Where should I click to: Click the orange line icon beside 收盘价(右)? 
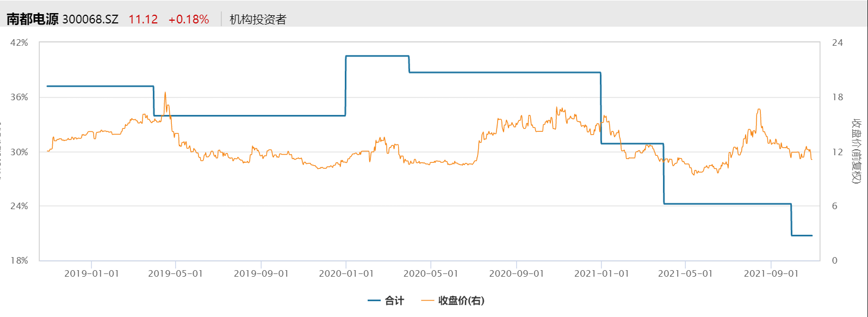click(x=427, y=301)
